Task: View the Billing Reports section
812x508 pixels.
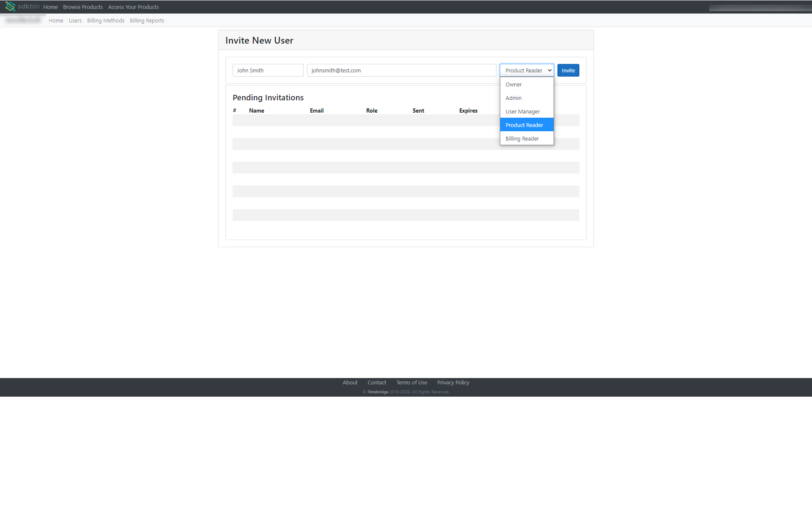Action: [x=147, y=20]
